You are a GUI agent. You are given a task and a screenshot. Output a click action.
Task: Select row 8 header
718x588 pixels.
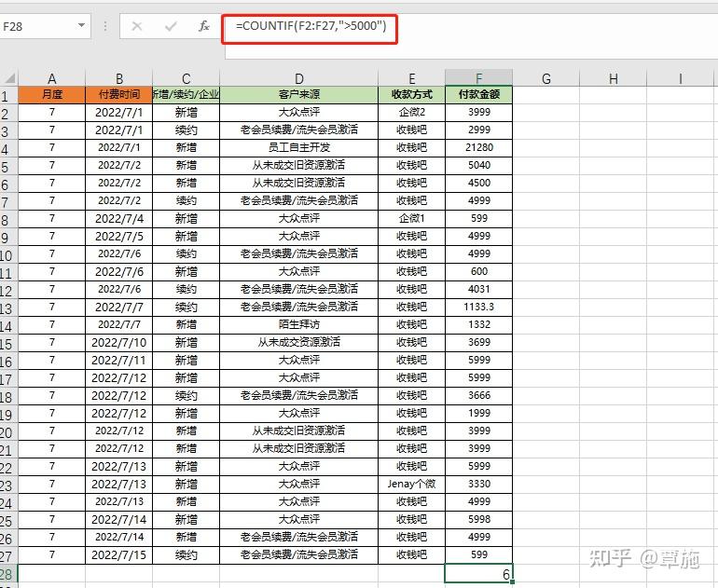[x=7, y=220]
